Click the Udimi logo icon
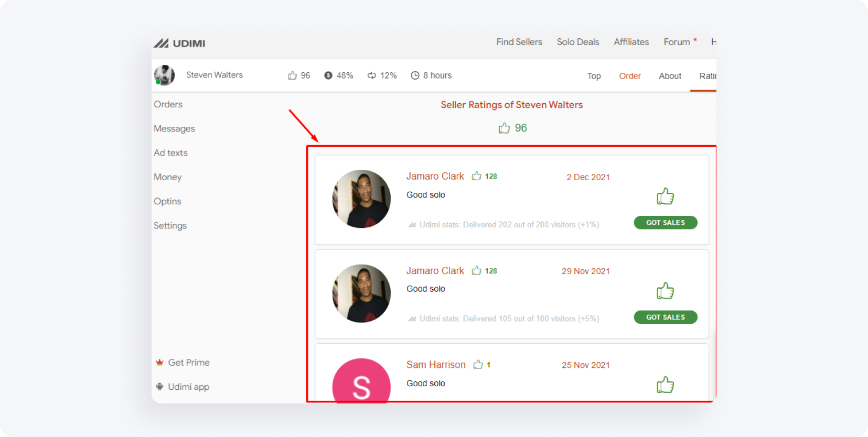This screenshot has height=437, width=868. click(161, 43)
